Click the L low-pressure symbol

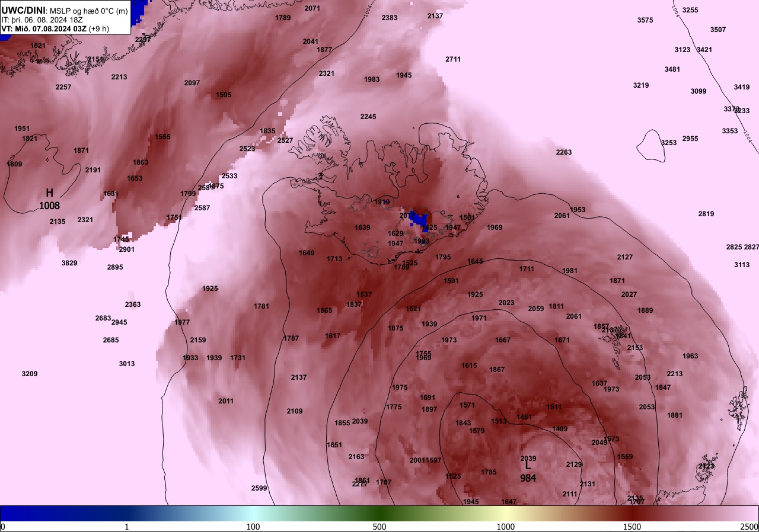pos(528,466)
